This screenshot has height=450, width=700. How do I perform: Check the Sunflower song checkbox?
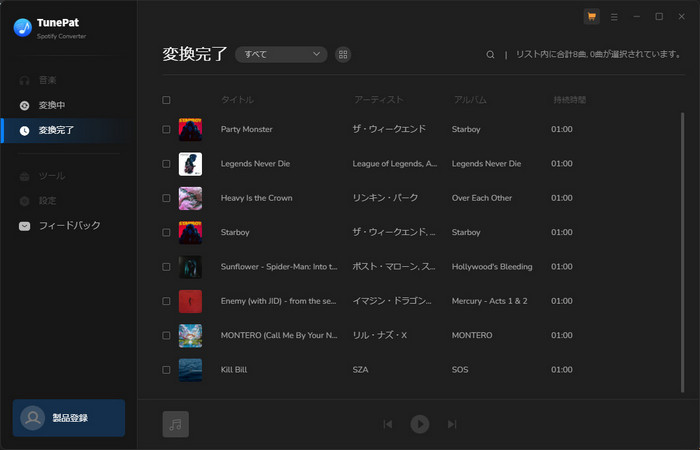click(166, 267)
